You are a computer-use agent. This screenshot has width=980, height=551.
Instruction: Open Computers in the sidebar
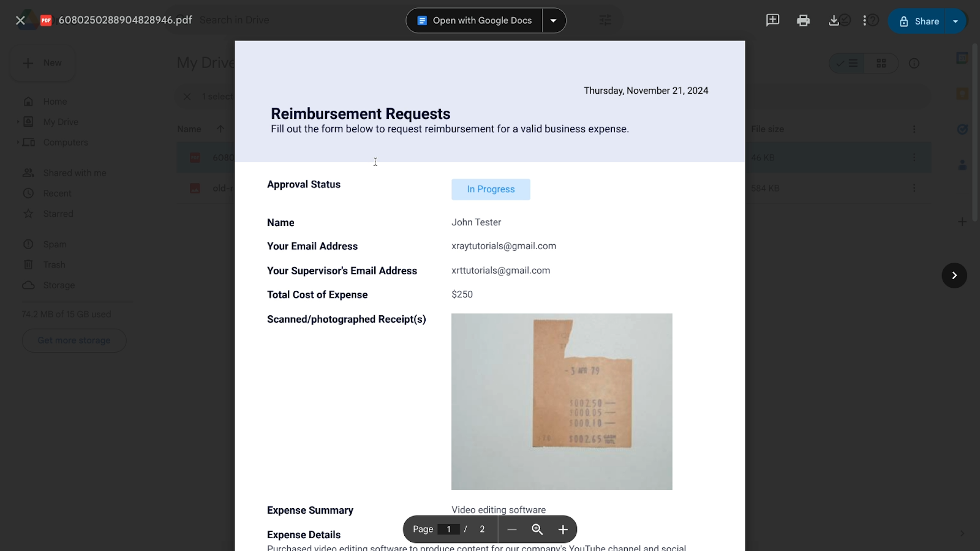[66, 142]
